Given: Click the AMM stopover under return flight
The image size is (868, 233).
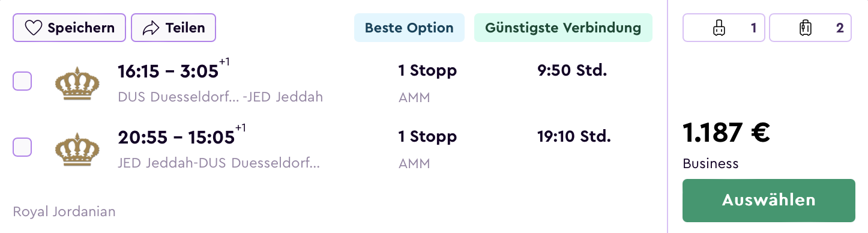Looking at the screenshot, I should click(414, 163).
